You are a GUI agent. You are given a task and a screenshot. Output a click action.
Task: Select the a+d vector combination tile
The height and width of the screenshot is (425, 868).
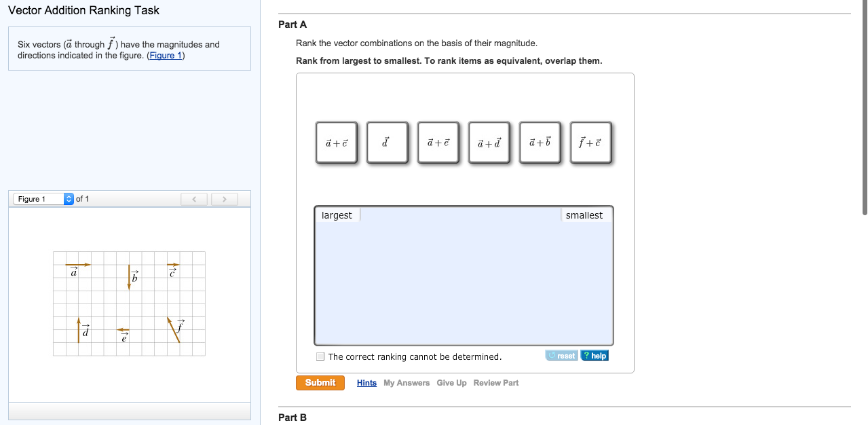tap(489, 143)
